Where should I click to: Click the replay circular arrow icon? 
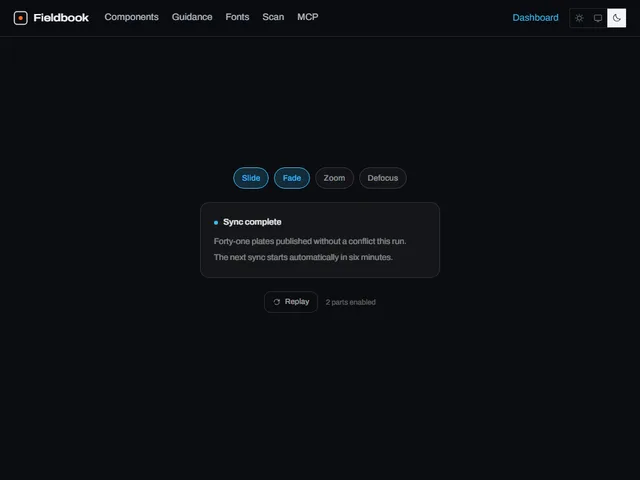(x=277, y=302)
